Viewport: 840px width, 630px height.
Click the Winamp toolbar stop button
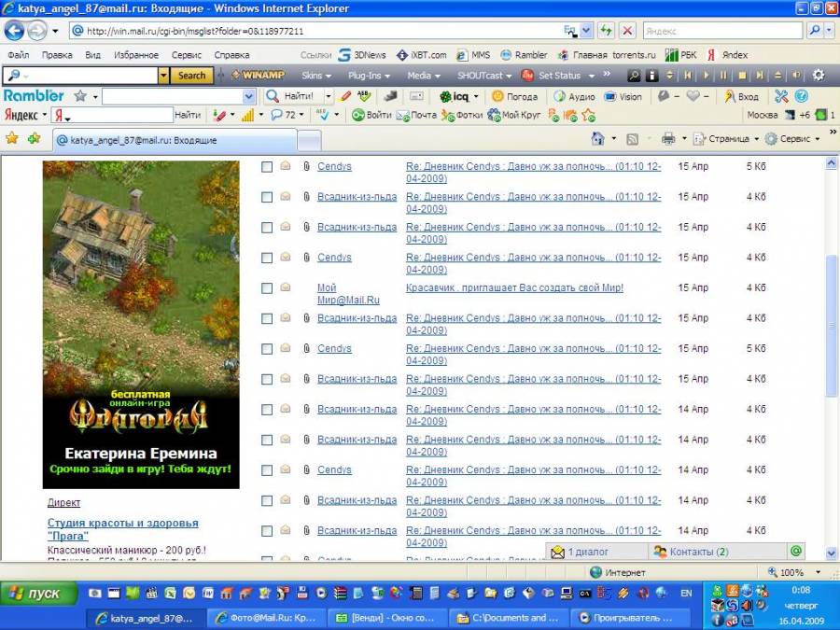pyautogui.click(x=742, y=76)
